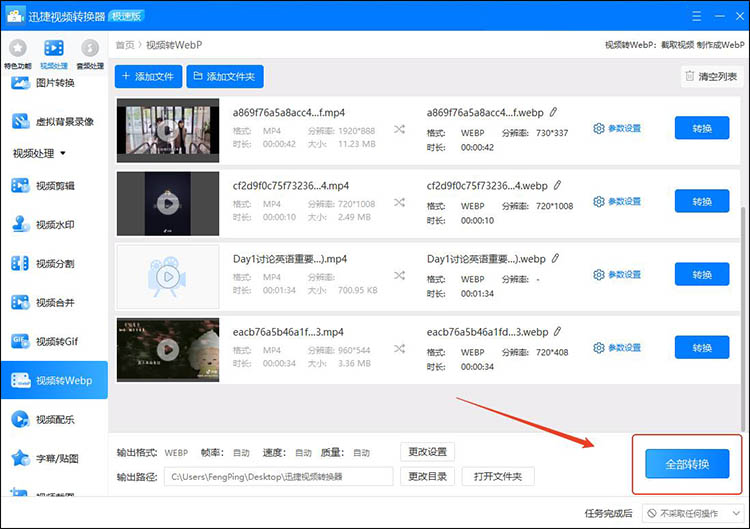
Task: Click the 更改目录 button
Action: 427,476
